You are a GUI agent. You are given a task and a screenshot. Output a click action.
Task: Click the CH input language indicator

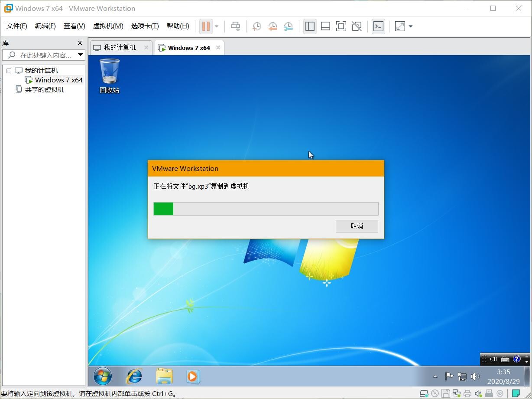(493, 359)
